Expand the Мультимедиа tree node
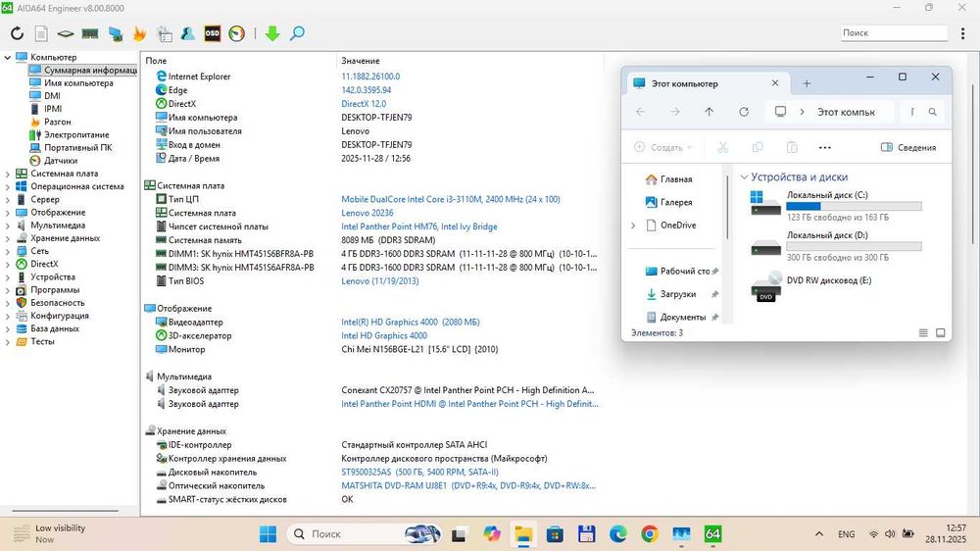 coord(8,225)
